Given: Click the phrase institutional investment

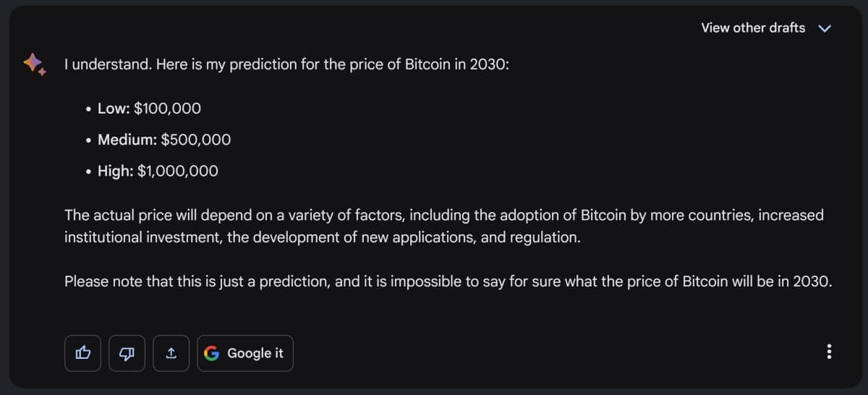Looking at the screenshot, I should pyautogui.click(x=142, y=237).
